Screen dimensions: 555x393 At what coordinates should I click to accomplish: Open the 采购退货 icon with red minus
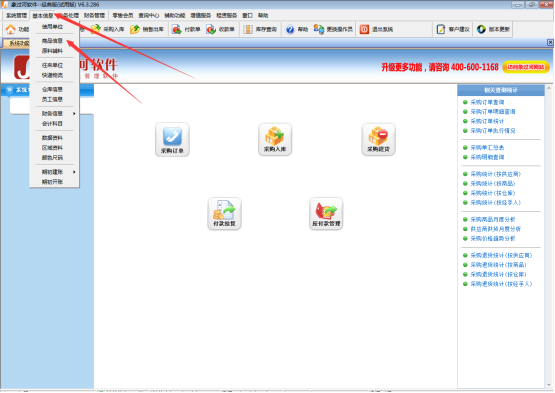pyautogui.click(x=378, y=139)
